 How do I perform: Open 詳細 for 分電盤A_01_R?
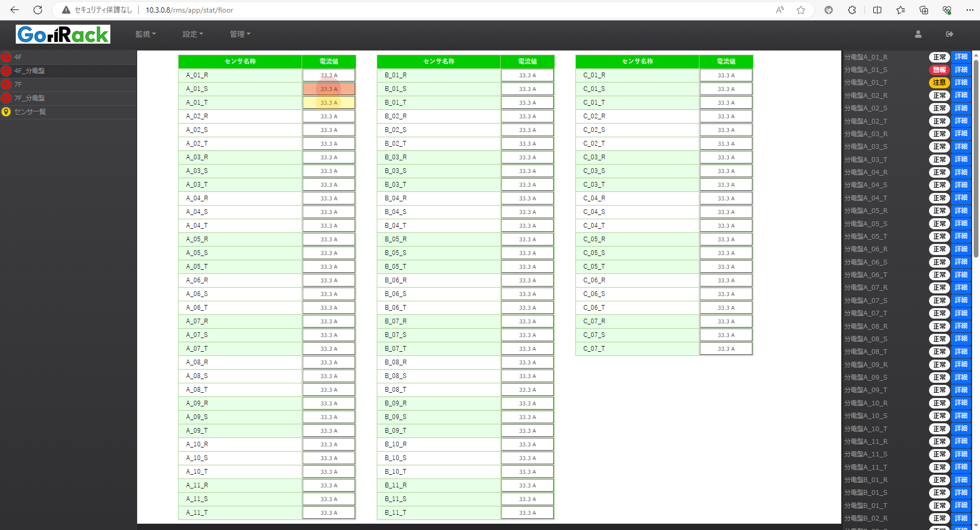(961, 57)
